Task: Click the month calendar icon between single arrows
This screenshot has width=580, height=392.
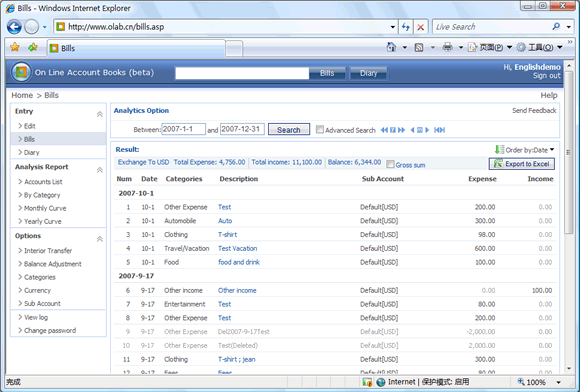Action: pos(419,130)
